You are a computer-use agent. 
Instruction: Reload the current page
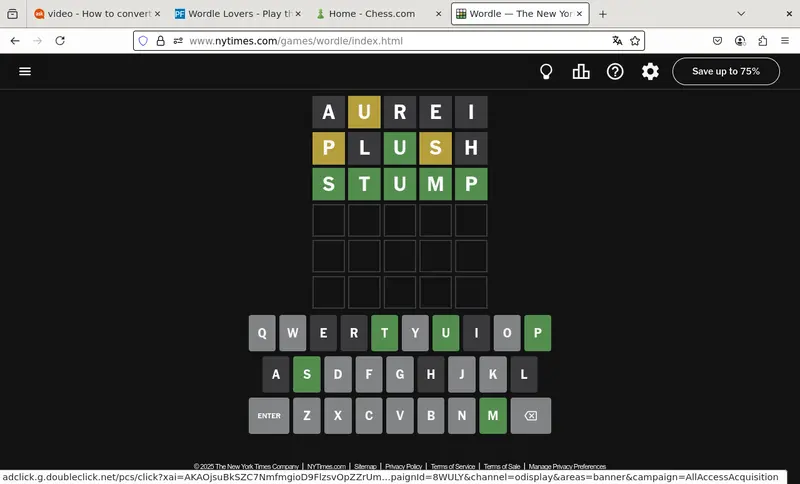(60, 41)
